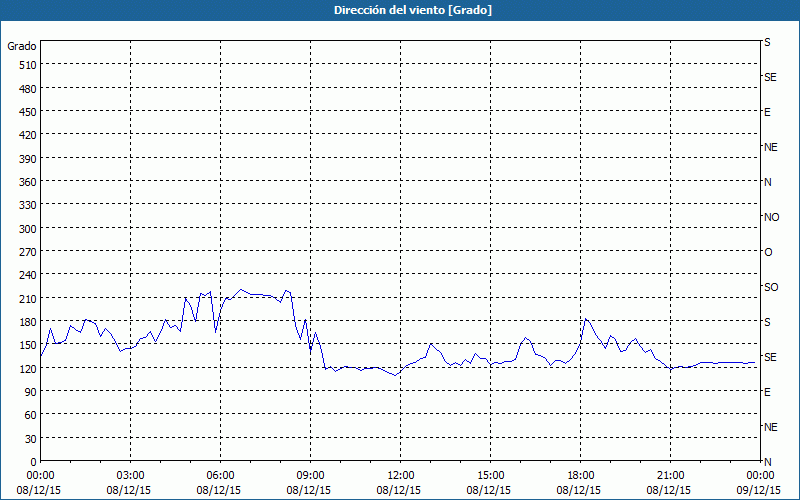Select the 08/12/15 date under 12:00
The image size is (800, 500).
tap(399, 490)
